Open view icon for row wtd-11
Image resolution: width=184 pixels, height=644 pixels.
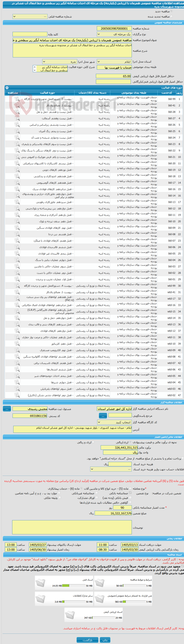click(x=17, y=337)
